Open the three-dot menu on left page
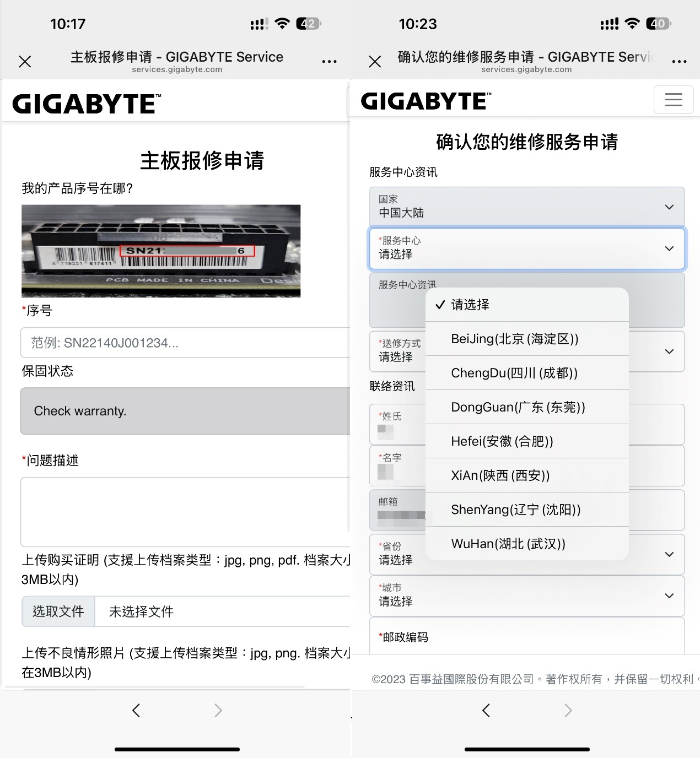Image resolution: width=700 pixels, height=758 pixels. click(x=329, y=61)
